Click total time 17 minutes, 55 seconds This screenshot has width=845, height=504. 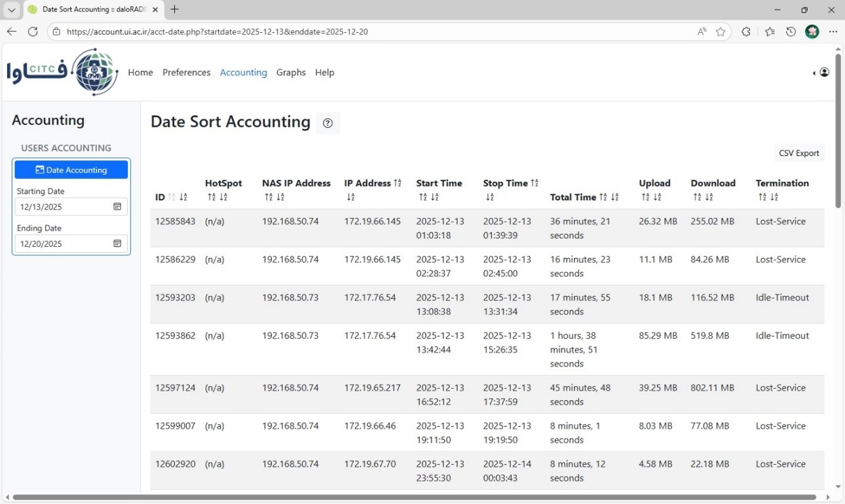(580, 304)
